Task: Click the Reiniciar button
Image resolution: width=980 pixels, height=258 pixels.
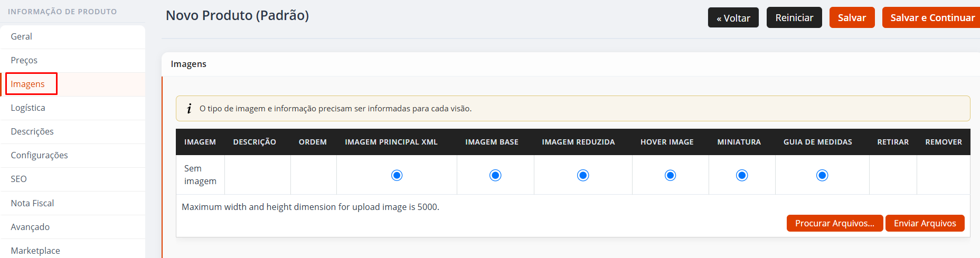Action: point(794,17)
